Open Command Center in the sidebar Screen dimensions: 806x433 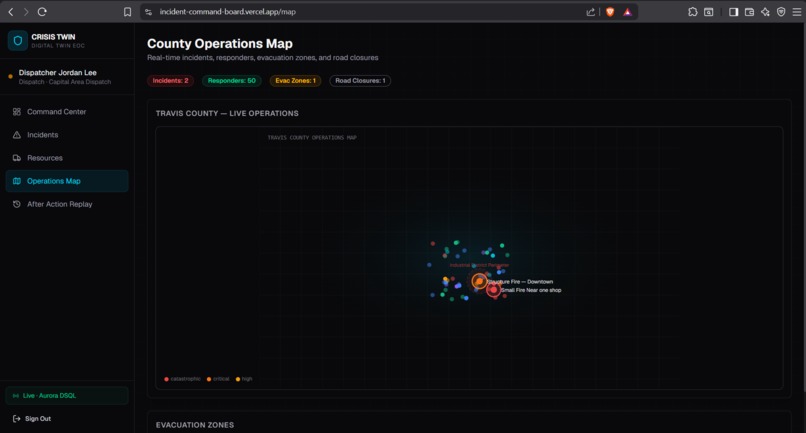point(67,112)
